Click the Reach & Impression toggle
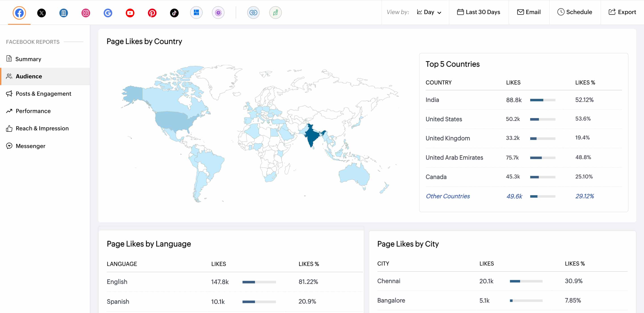 click(x=42, y=128)
